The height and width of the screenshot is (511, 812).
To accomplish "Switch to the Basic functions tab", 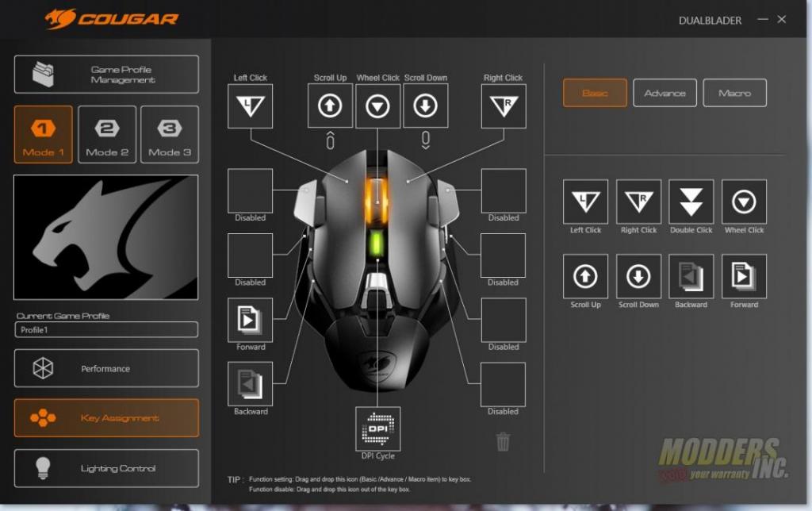I will pyautogui.click(x=595, y=93).
